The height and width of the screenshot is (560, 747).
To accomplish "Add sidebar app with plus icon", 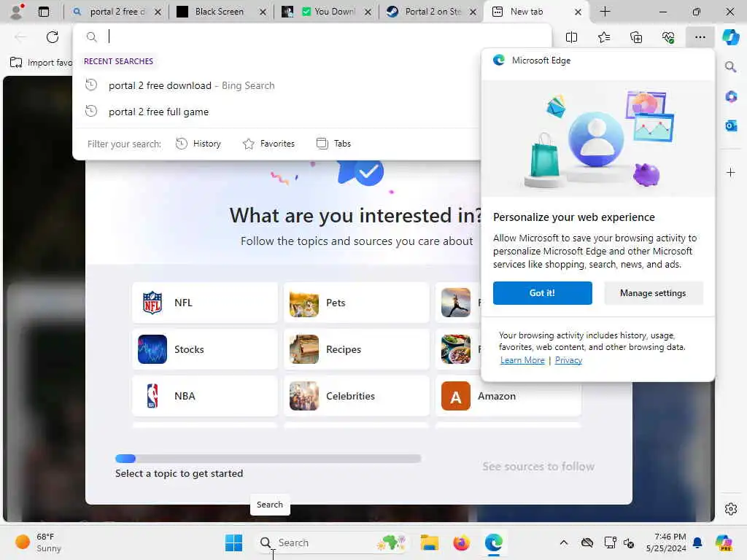I will [731, 172].
